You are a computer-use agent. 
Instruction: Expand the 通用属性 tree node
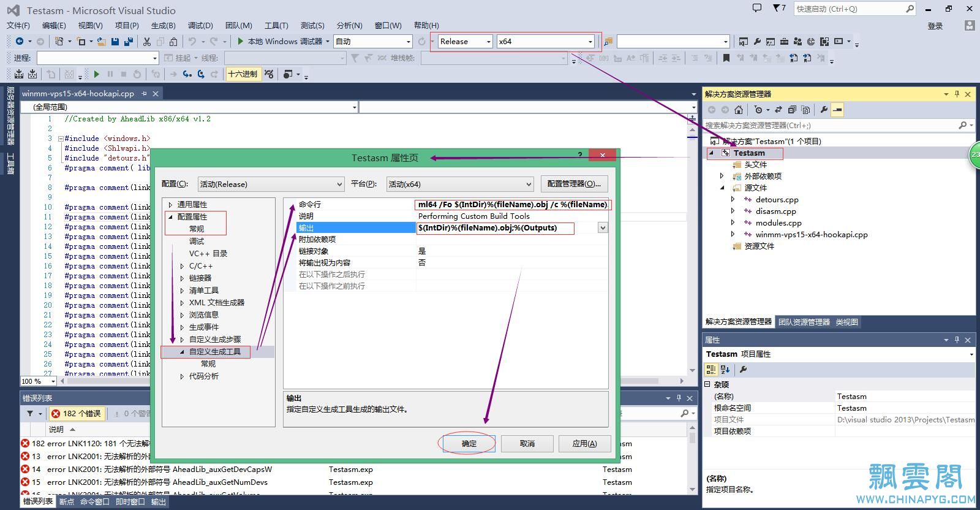171,205
